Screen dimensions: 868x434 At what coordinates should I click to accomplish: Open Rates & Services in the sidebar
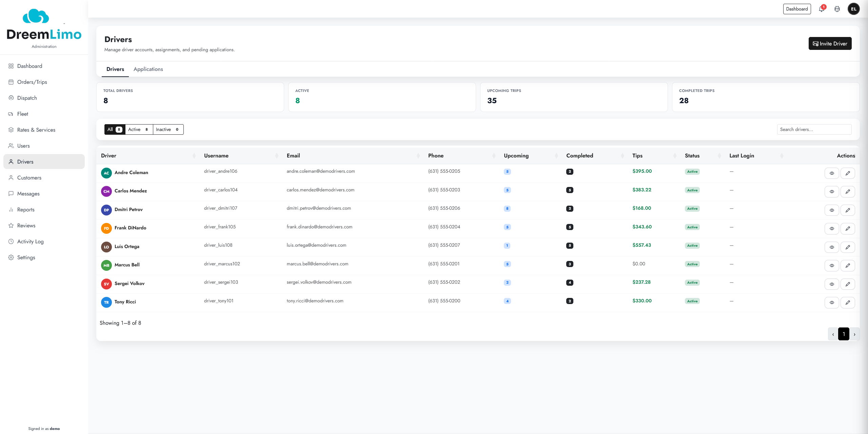(x=44, y=130)
